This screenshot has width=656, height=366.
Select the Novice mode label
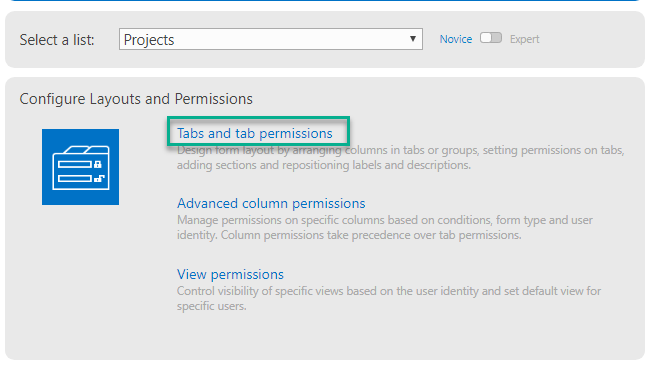456,39
